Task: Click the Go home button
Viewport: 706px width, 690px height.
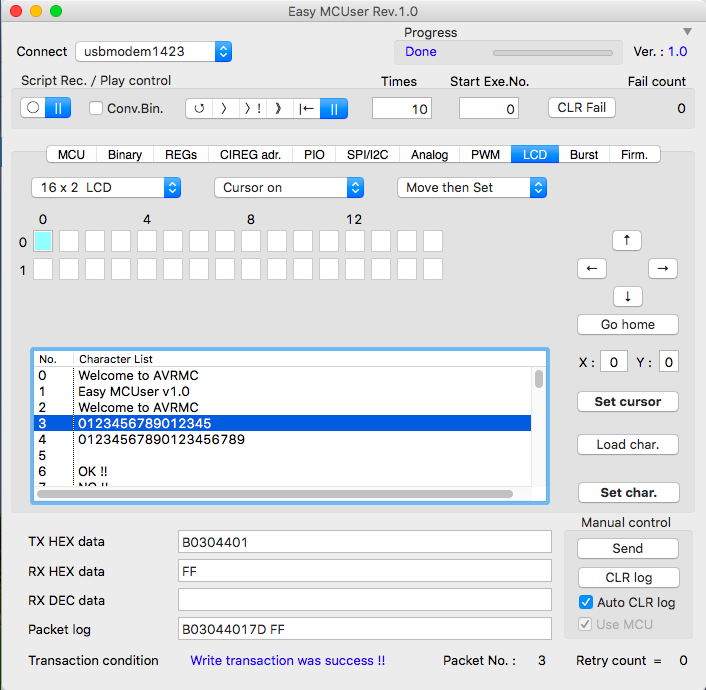Action: pyautogui.click(x=628, y=324)
